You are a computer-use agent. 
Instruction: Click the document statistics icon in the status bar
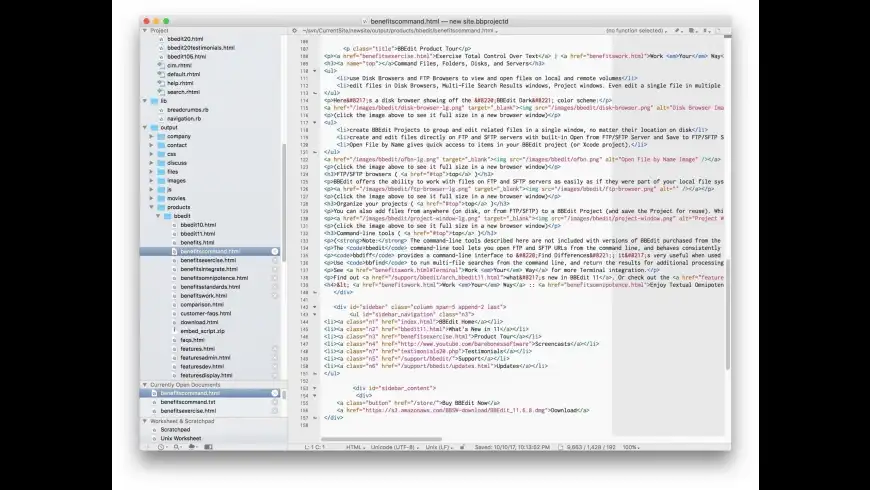(560, 447)
